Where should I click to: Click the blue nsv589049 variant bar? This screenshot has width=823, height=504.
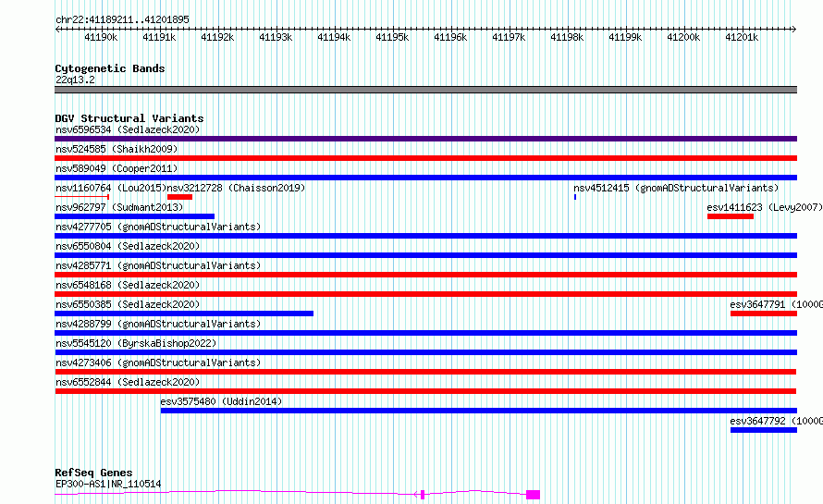(425, 178)
